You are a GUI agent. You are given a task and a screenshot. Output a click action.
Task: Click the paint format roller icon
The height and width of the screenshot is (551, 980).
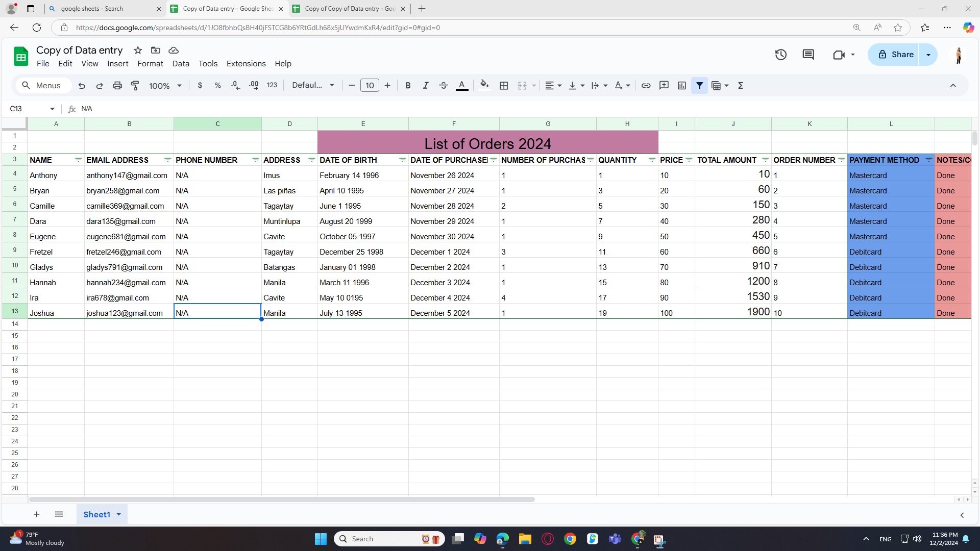coord(135,86)
